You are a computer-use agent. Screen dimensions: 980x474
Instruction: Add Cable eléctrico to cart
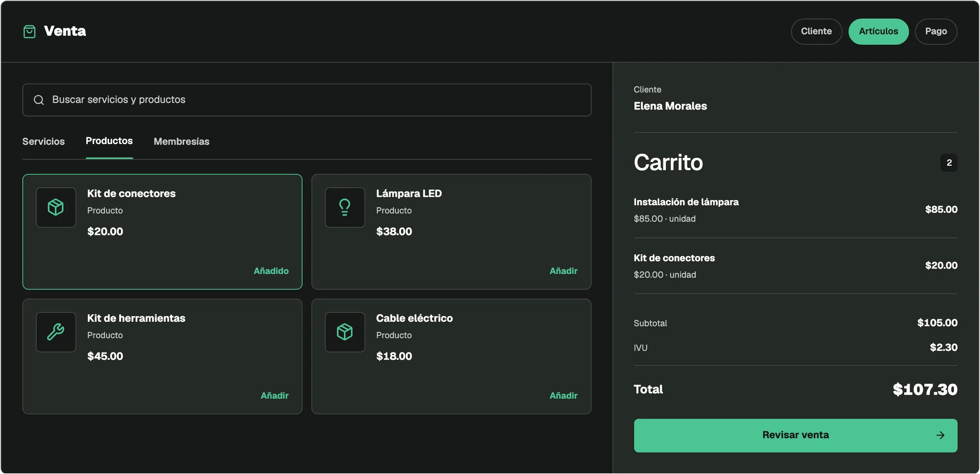[563, 396]
